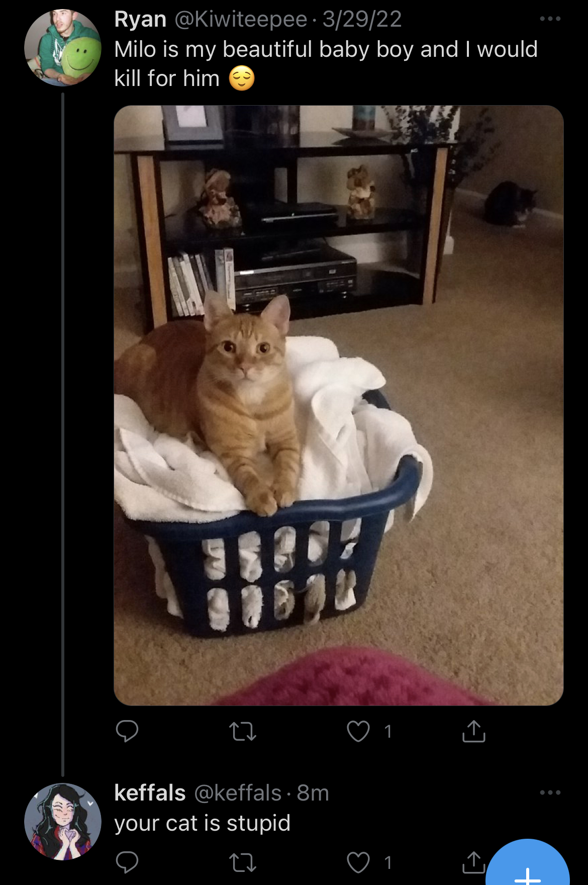This screenshot has width=588, height=885.
Task: Open Ryan display name
Action: (x=140, y=20)
